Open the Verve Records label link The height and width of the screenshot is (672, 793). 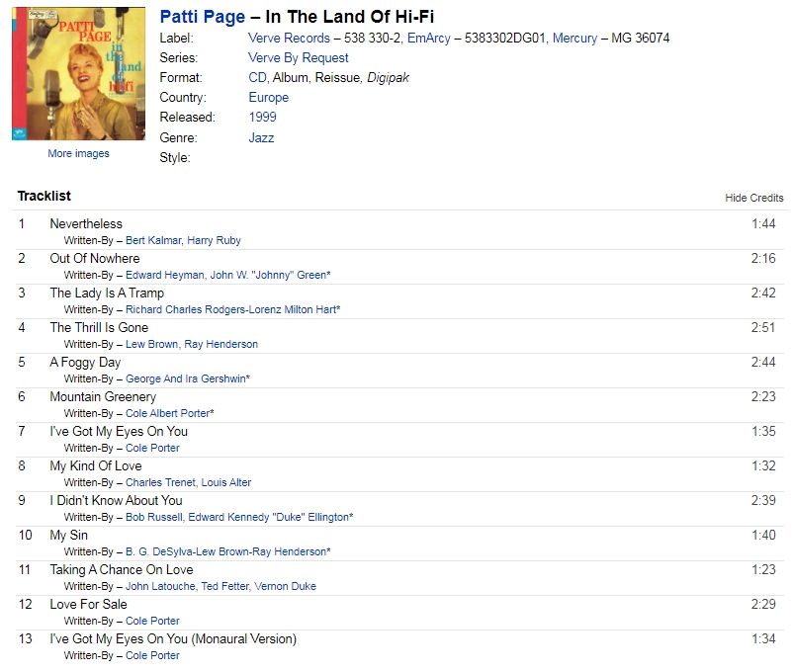pos(289,38)
